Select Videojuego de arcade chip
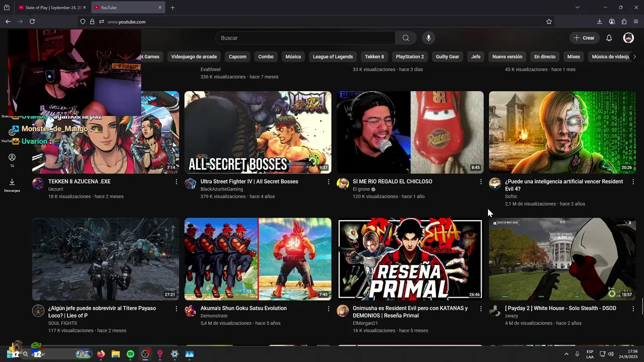 (194, 57)
